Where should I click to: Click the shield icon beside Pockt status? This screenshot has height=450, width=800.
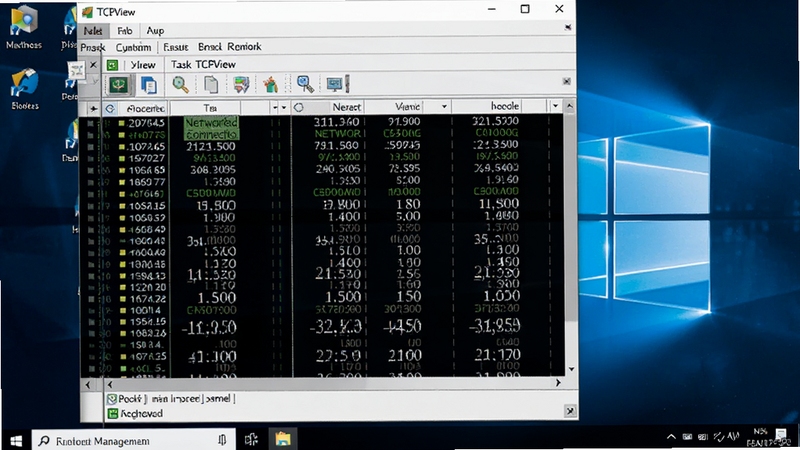[x=112, y=399]
